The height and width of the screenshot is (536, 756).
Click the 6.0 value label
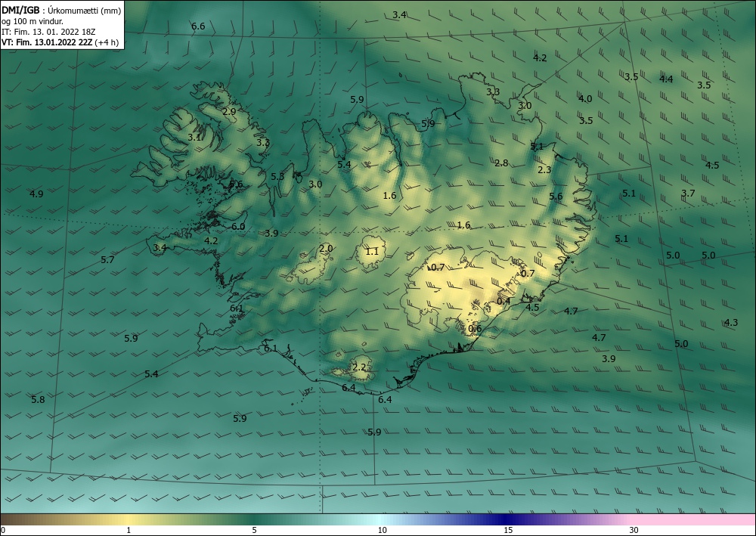coord(238,227)
